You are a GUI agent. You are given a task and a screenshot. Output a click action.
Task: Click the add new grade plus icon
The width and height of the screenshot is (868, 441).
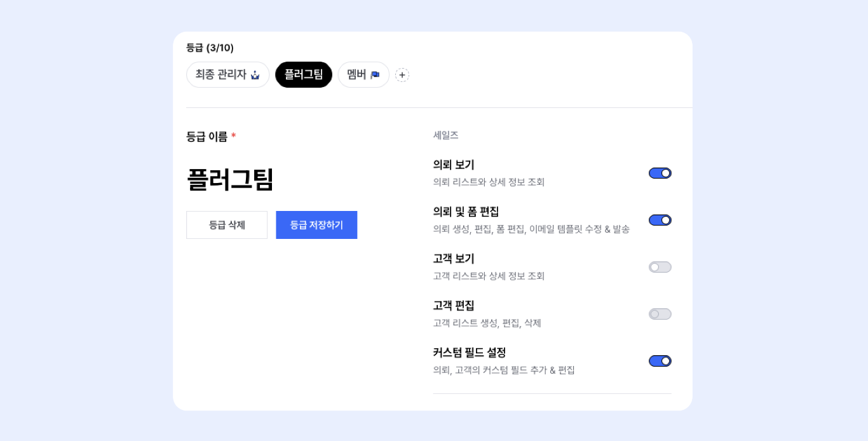coord(402,75)
